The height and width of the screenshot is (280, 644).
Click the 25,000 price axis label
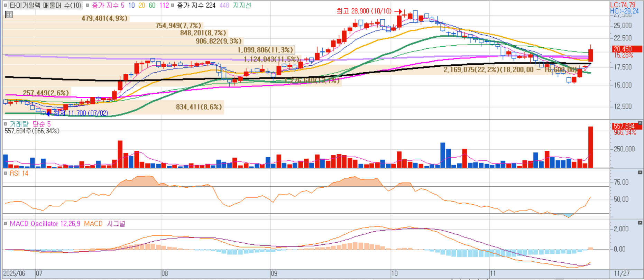[623, 26]
